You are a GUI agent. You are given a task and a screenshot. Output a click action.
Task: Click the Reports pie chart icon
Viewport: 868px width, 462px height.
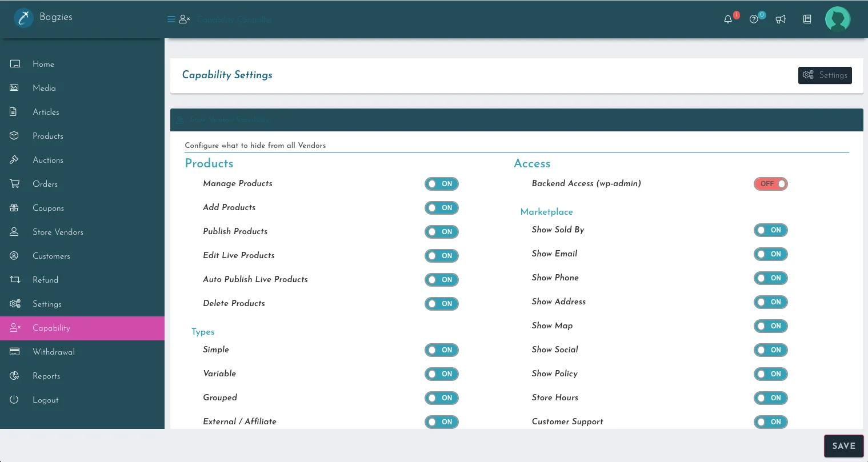[14, 376]
